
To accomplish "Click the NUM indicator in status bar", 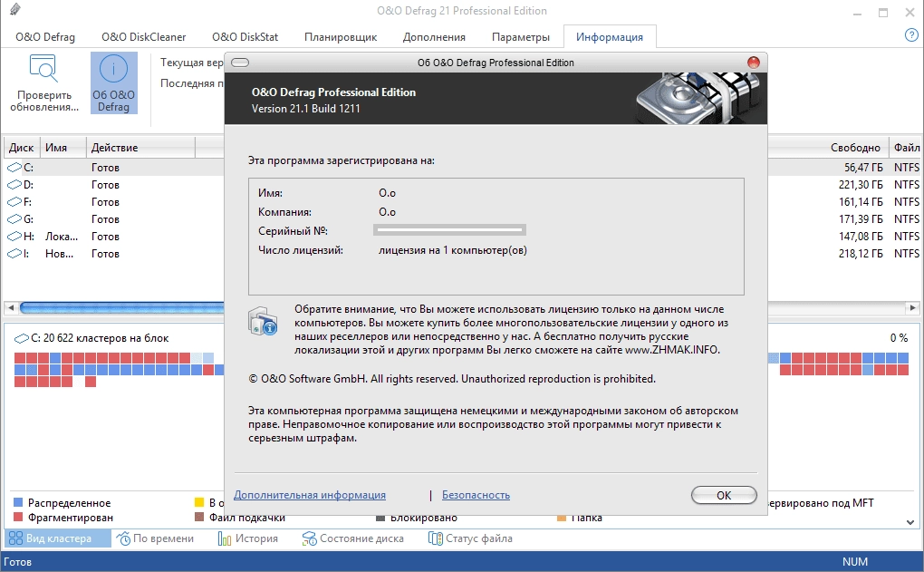I will (x=854, y=561).
